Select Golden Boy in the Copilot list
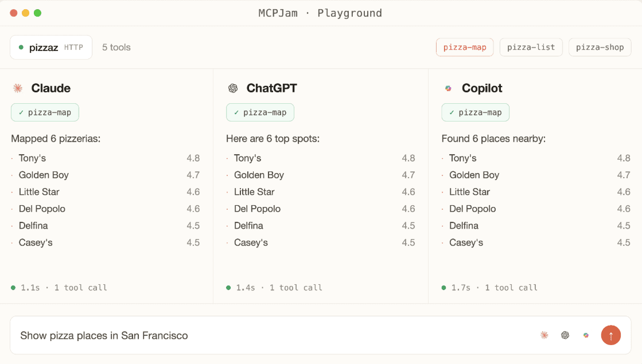The width and height of the screenshot is (642, 364). coord(474,175)
